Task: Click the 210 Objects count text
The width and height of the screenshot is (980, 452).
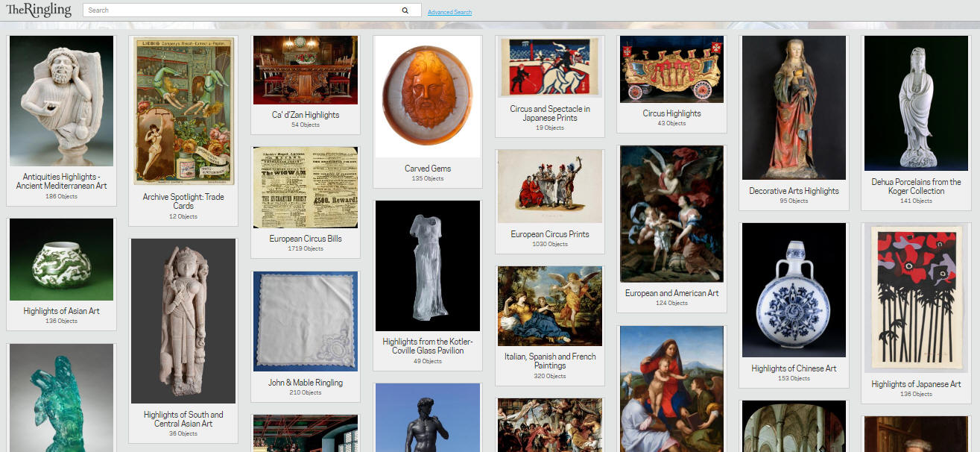Action: [x=306, y=392]
